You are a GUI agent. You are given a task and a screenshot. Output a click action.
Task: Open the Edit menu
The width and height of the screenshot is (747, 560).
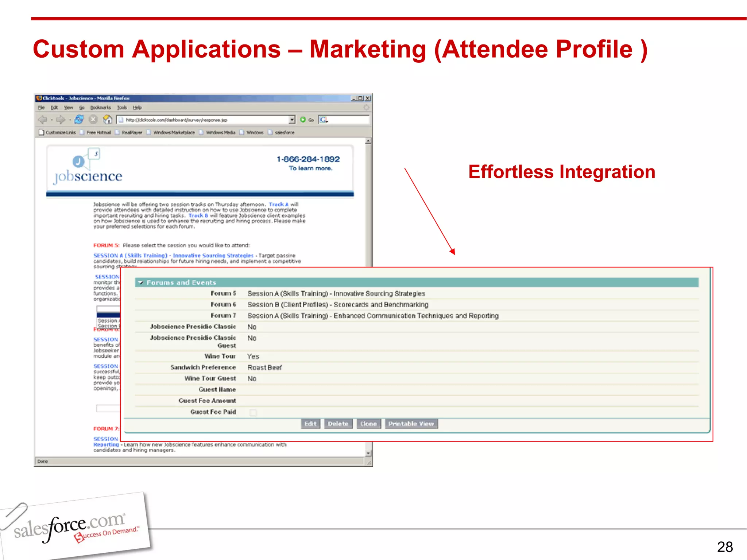pyautogui.click(x=54, y=108)
